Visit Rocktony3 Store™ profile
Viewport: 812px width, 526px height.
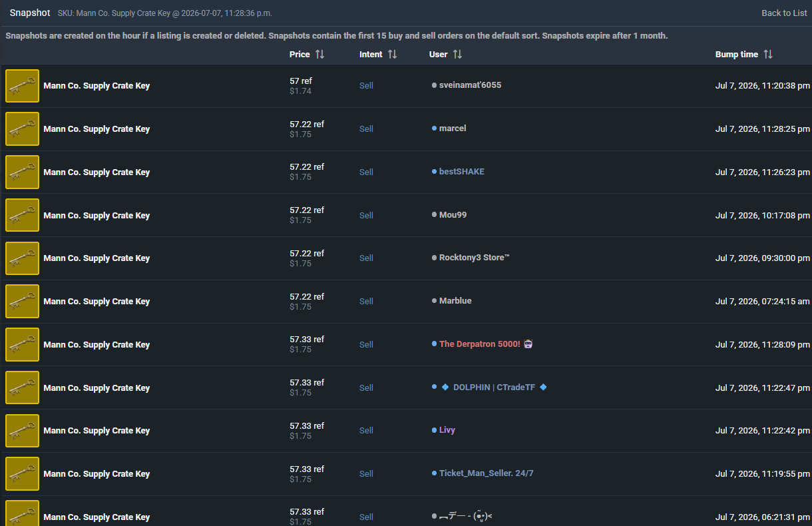click(x=475, y=258)
